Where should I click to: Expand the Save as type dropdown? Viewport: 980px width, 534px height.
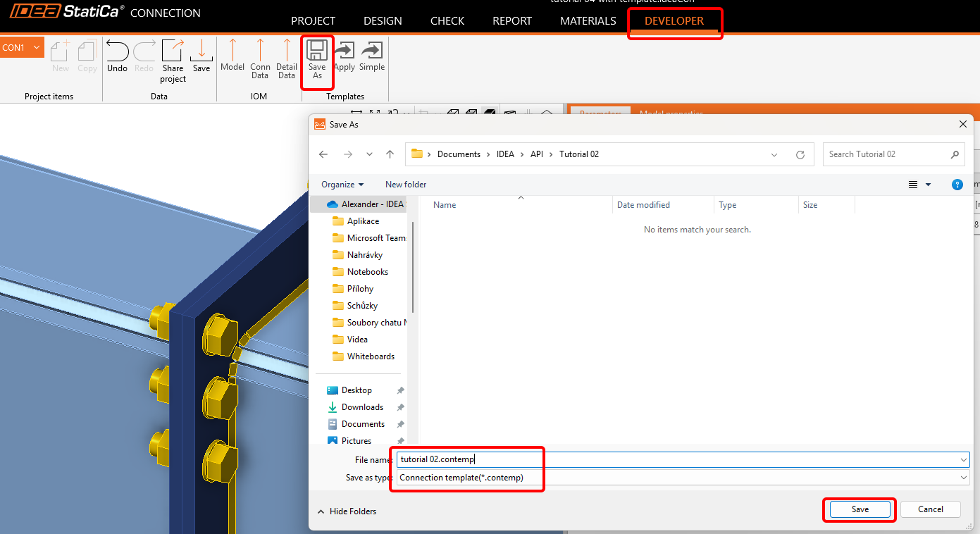point(963,478)
